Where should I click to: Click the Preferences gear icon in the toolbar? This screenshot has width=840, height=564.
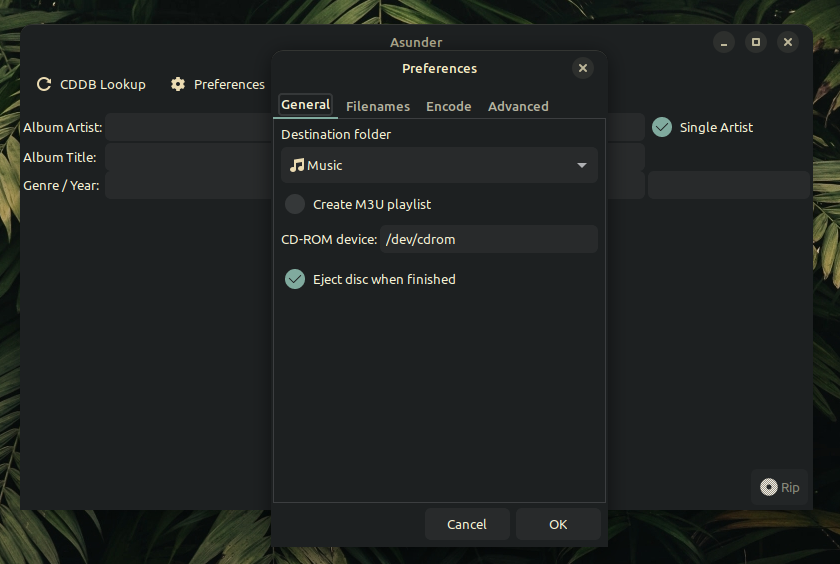pyautogui.click(x=178, y=84)
